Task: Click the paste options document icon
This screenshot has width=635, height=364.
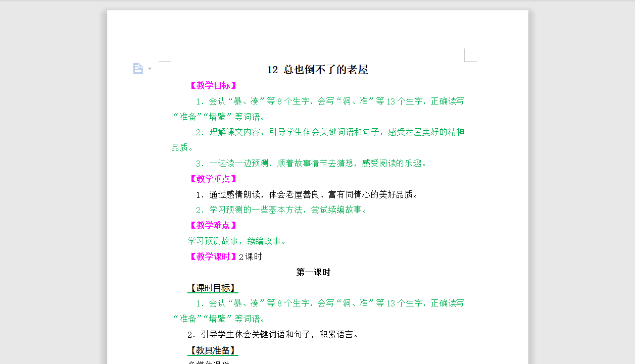Action: [x=138, y=68]
